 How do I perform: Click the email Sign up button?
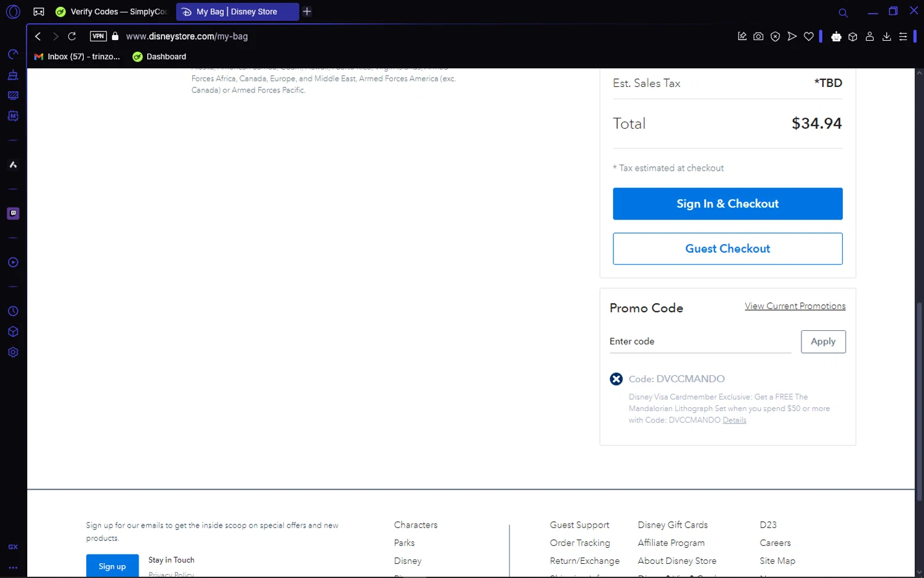pos(112,566)
